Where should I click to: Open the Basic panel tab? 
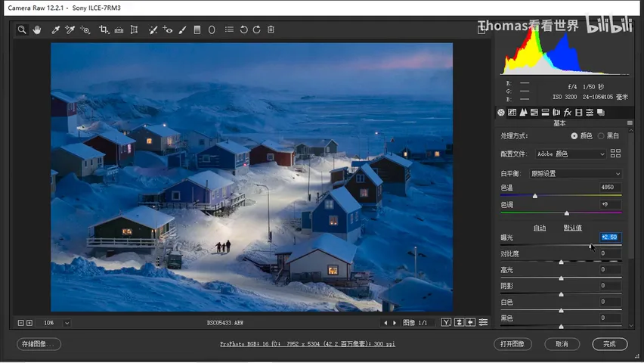[x=501, y=112]
